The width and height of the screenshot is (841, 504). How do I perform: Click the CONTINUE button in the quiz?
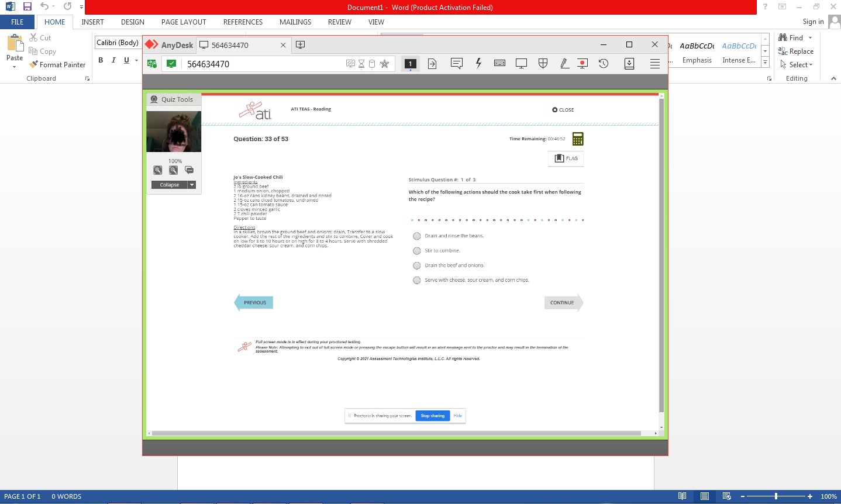click(x=563, y=303)
